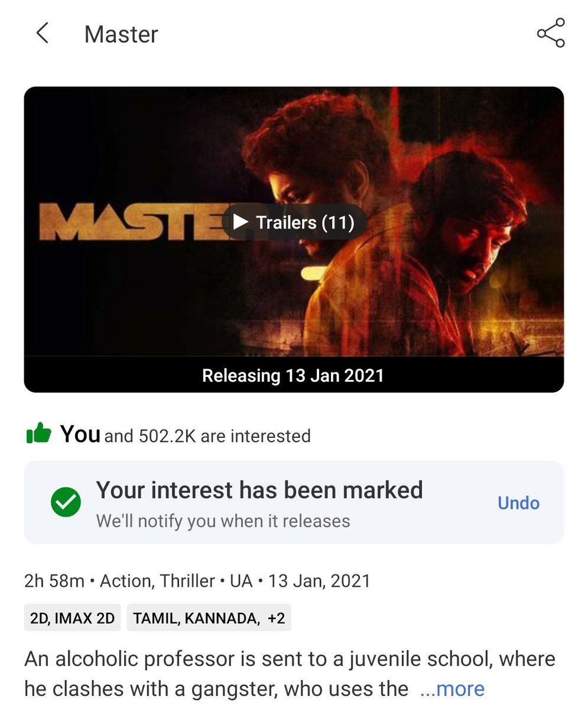
Task: Tap the green checkmark circle icon
Action: coord(66,503)
